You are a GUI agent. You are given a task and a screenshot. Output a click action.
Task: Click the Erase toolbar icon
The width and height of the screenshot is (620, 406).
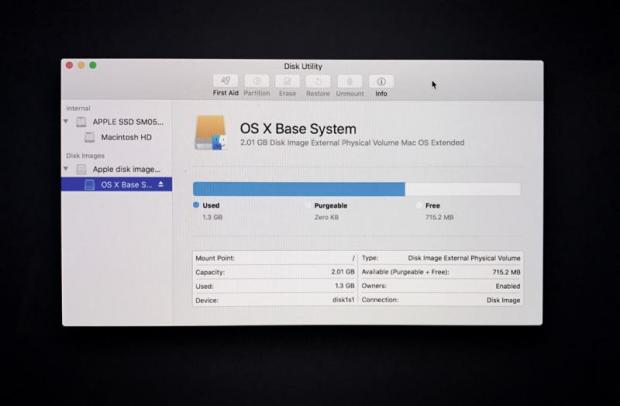287,82
